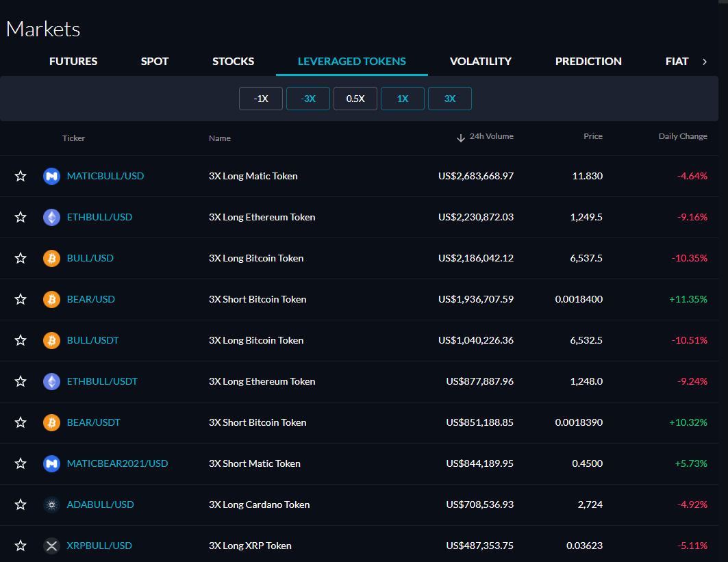
Task: Click the Ethereum icon beside ETHBULL/USD
Action: [x=51, y=217]
